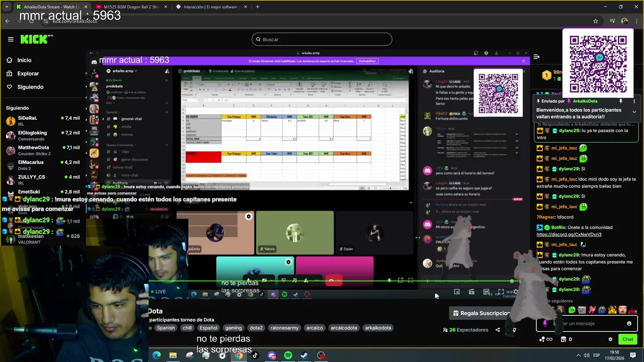
Task: Click the chat message input field
Action: coord(586,323)
